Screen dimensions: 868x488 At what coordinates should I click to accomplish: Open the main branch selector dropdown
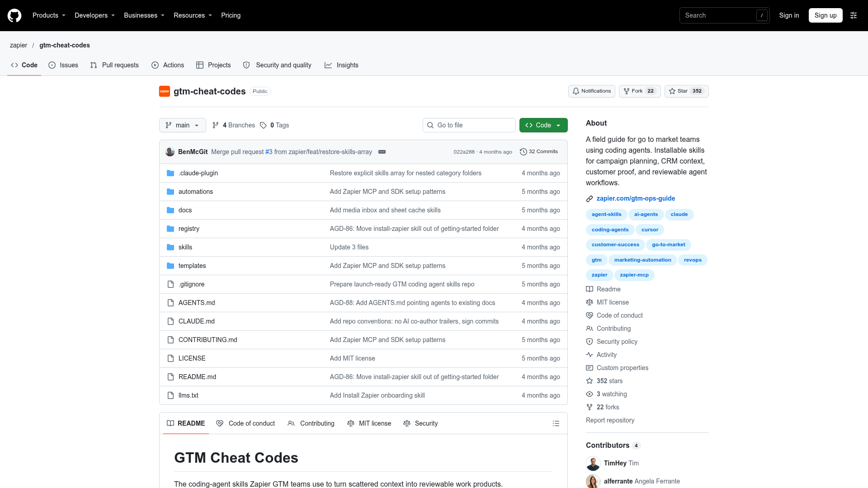tap(183, 125)
